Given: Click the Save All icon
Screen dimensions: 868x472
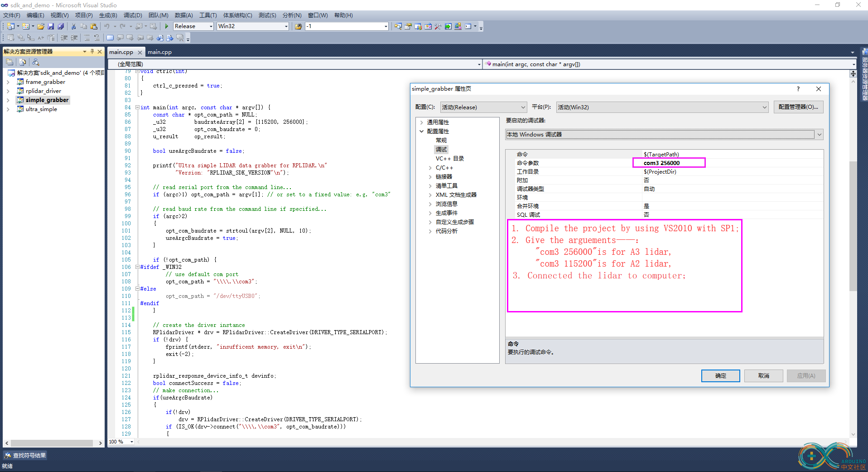Looking at the screenshot, I should click(x=61, y=26).
